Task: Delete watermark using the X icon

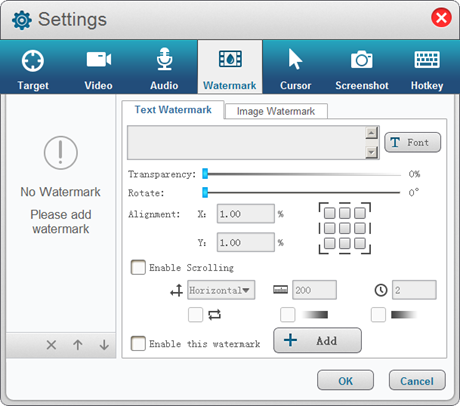Action: click(51, 345)
